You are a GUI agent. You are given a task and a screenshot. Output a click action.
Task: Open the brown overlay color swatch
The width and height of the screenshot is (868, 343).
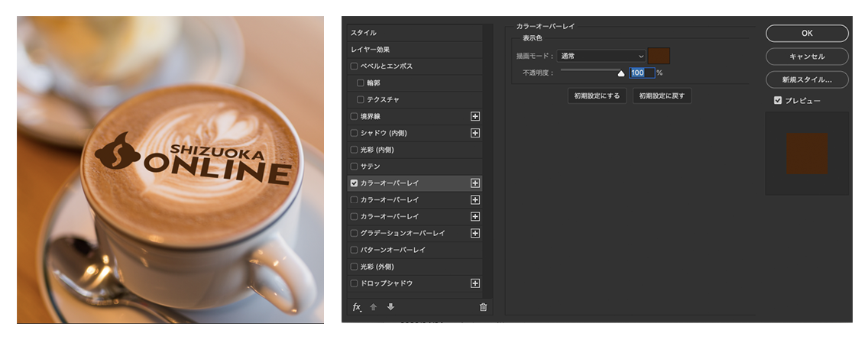click(x=659, y=56)
